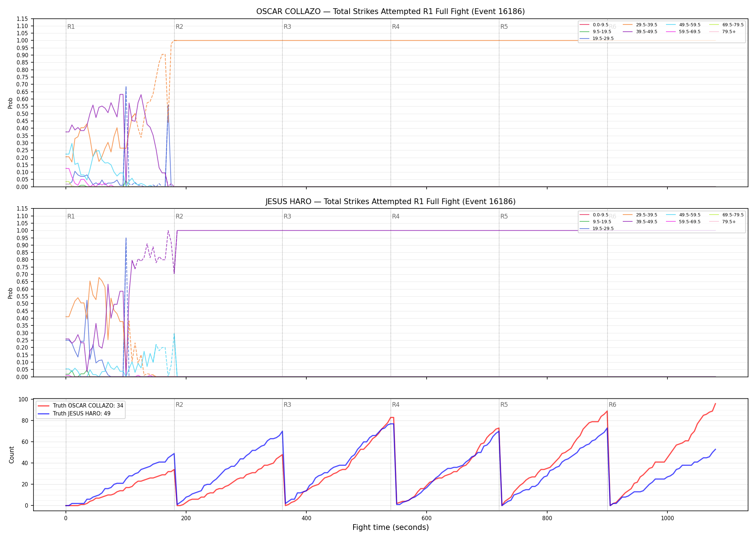Pick the 79.5+ legend entry in Jesus Haro chart
This screenshot has height=540, width=756.
click(x=722, y=222)
